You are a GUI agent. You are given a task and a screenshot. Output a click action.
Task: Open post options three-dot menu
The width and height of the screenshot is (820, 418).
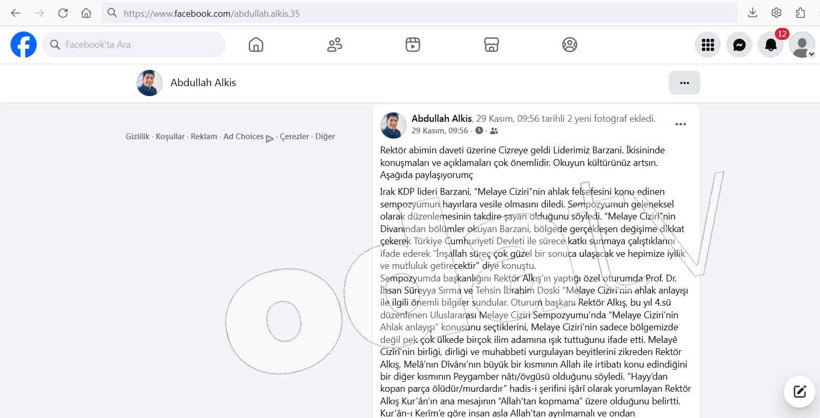click(x=680, y=125)
